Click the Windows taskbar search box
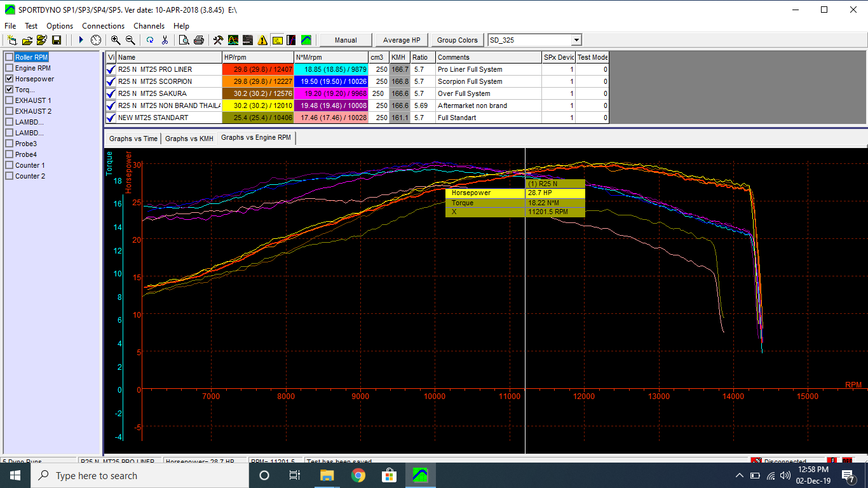The height and width of the screenshot is (488, 868). pos(140,475)
